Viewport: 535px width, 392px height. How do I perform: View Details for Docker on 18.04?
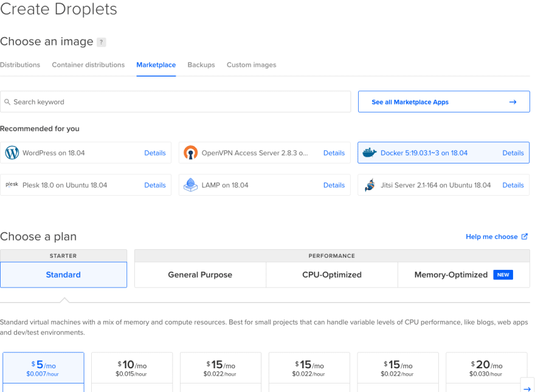tap(513, 153)
